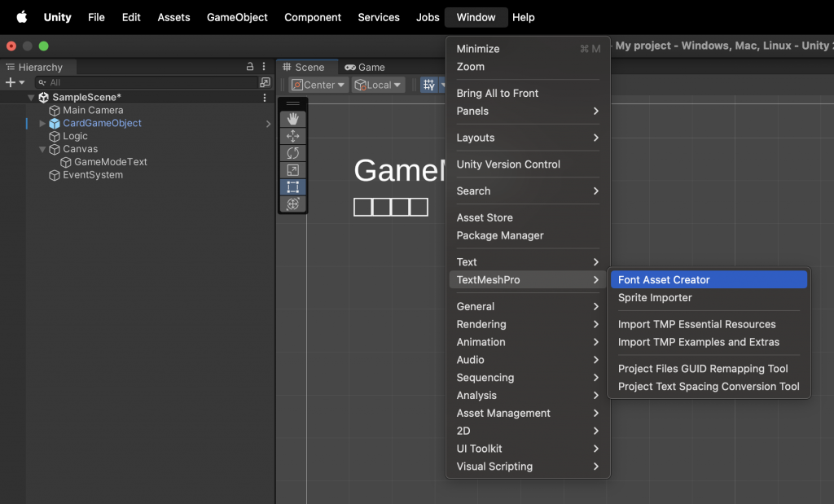Open the Rendering submenu
Screen dimensions: 834x504
coord(528,324)
